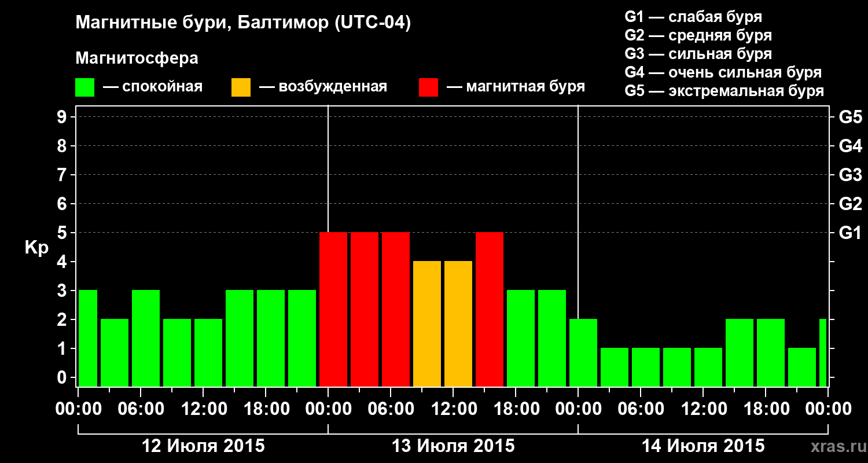This screenshot has height=463, width=868.
Task: Click right-axis storm level label 'G5'
Action: [x=850, y=117]
